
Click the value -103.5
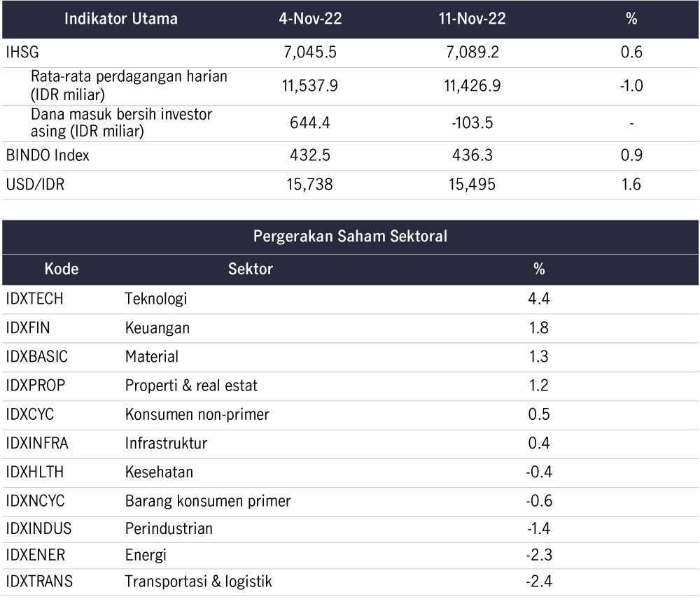tap(472, 122)
